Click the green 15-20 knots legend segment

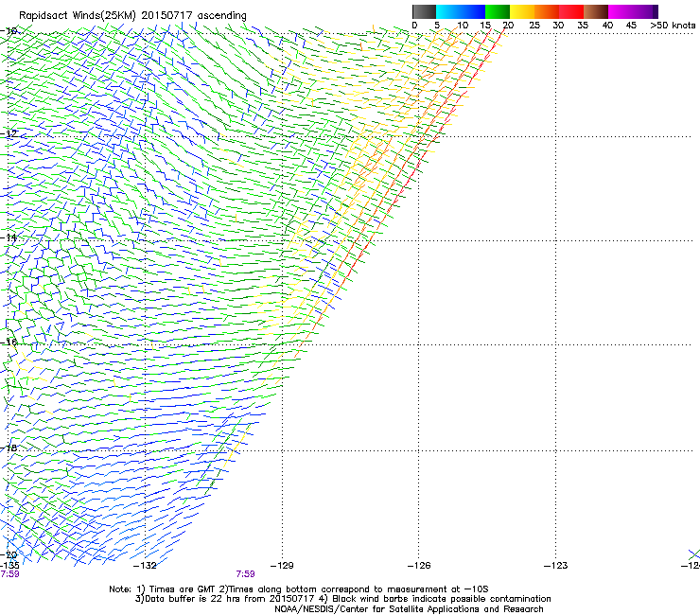tap(498, 11)
